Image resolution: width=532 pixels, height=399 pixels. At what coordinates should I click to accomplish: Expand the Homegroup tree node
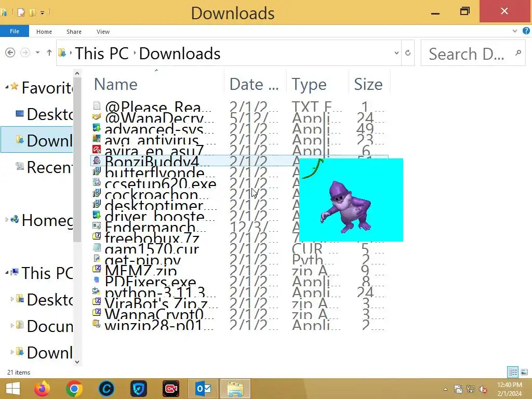[7, 220]
